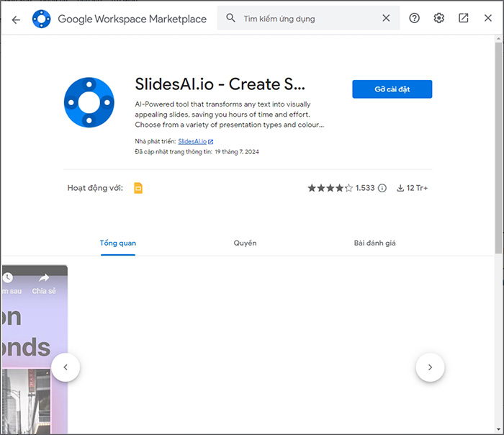Open Marketplace in new window icon
The image size is (504, 435).
click(x=463, y=18)
